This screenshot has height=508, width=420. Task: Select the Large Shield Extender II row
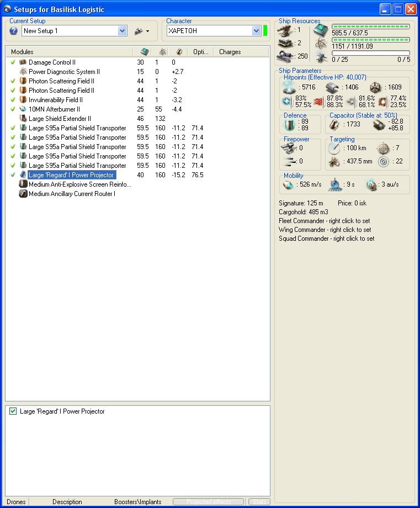click(137, 118)
